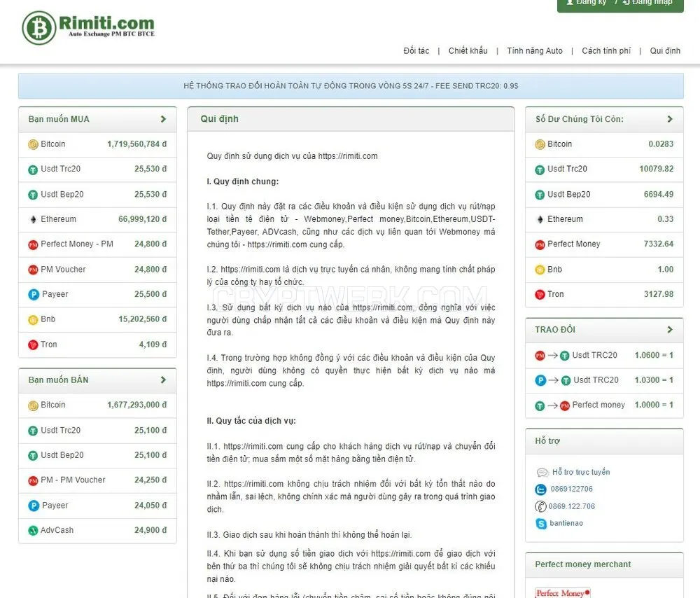Click the AdvCash sell price 24,900 đ

[150, 530]
